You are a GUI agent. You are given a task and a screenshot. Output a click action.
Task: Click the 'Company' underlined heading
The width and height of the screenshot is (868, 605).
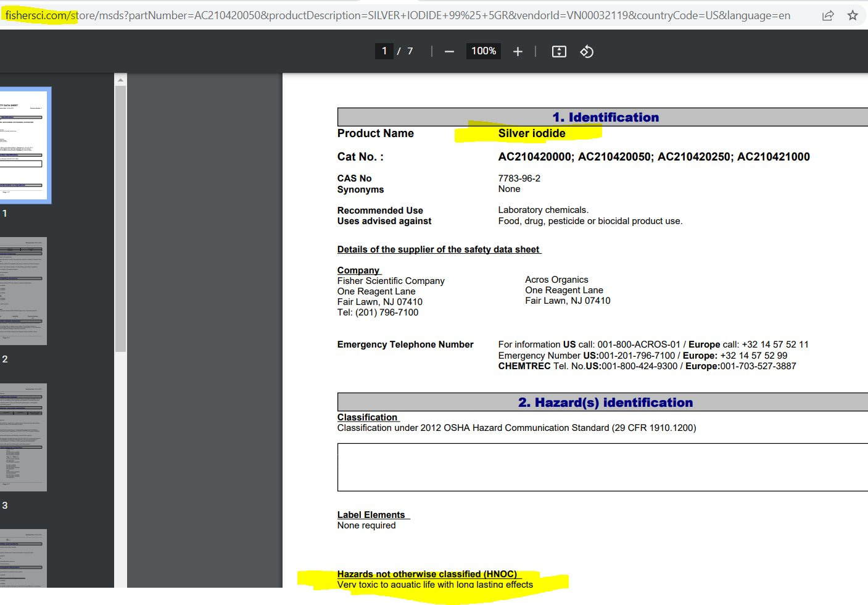point(358,270)
